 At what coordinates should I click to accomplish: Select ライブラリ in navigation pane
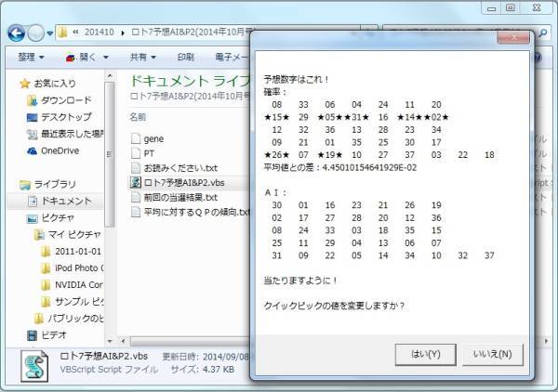55,185
